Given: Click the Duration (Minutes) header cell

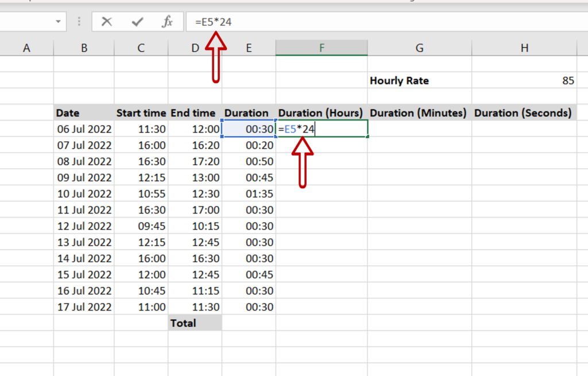Looking at the screenshot, I should tap(420, 113).
